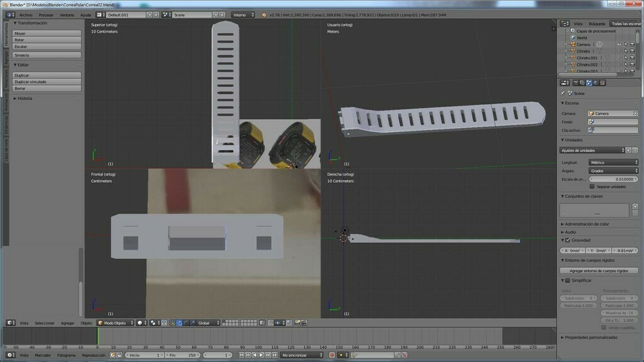Image resolution: width=644 pixels, height=362 pixels.
Task: Open outliner editor type selector
Action: tap(565, 24)
